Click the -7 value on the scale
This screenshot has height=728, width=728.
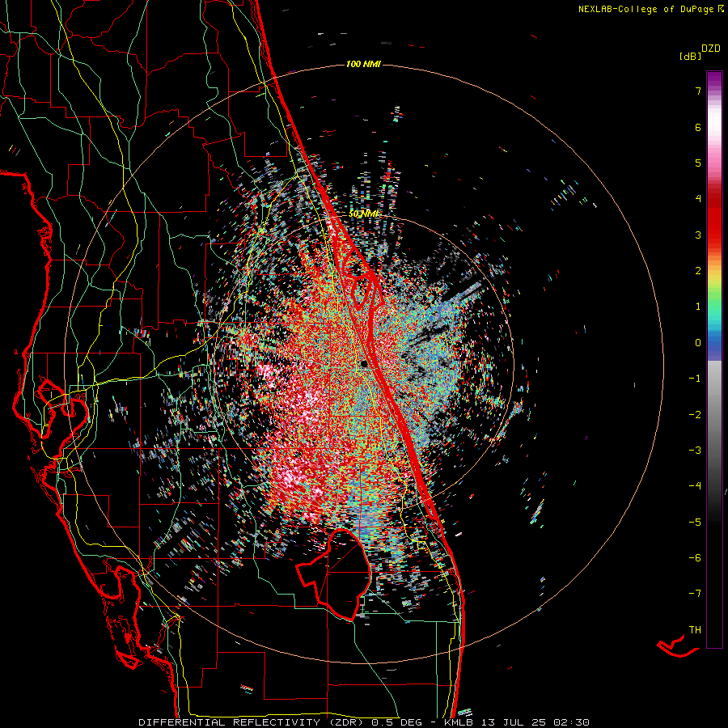tap(695, 594)
